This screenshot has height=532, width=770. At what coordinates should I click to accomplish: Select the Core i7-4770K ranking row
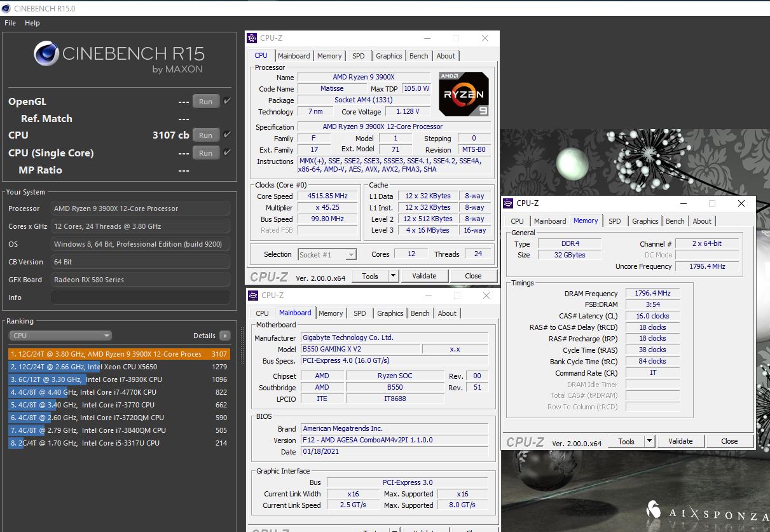(x=119, y=392)
